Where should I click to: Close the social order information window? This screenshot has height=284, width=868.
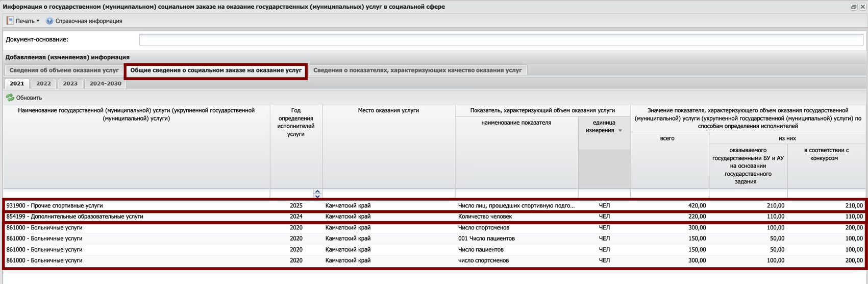(x=862, y=7)
